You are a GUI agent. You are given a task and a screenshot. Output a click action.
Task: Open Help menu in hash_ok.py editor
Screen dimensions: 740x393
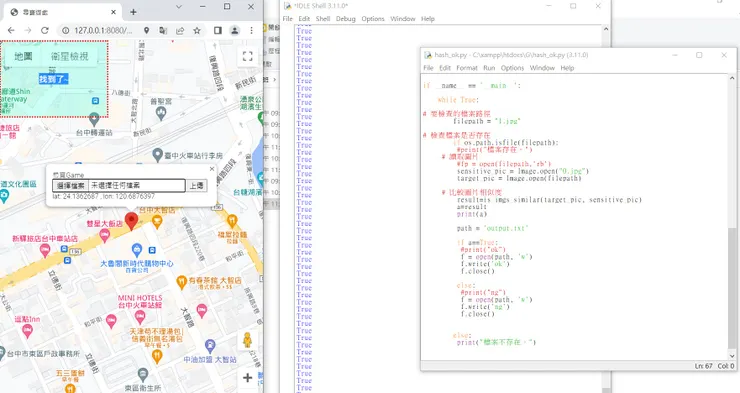click(567, 68)
